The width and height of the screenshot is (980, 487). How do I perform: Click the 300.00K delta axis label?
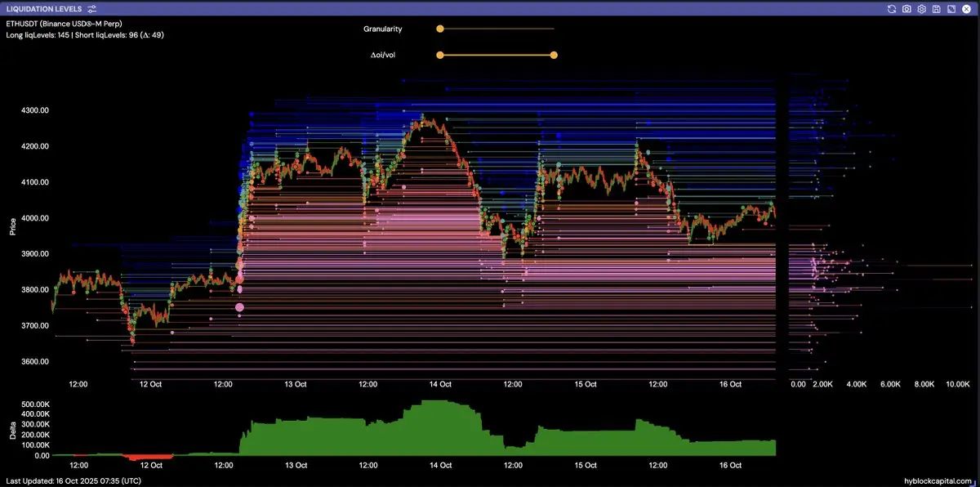coord(34,425)
